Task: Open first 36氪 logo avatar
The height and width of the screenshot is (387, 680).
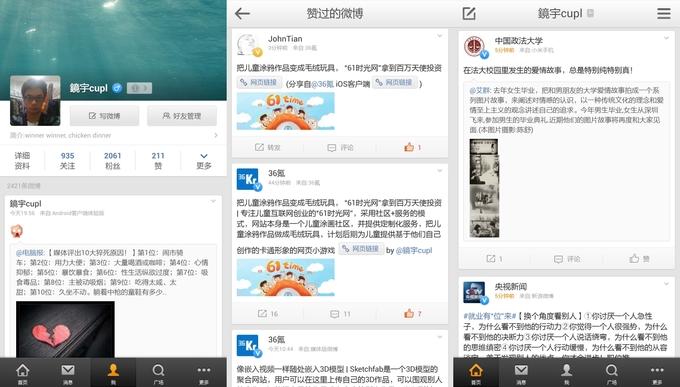Action: pos(248,179)
